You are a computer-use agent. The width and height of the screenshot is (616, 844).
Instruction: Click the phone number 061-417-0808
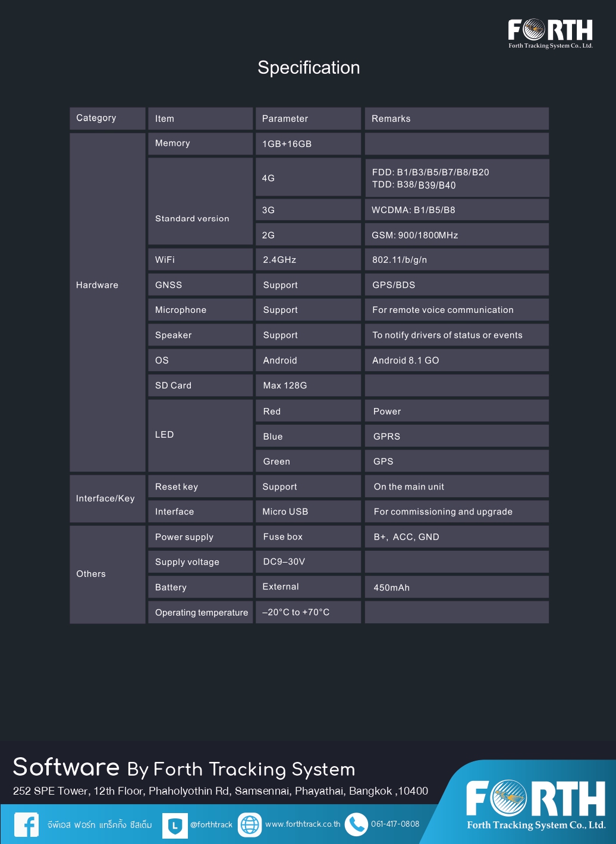(x=395, y=824)
